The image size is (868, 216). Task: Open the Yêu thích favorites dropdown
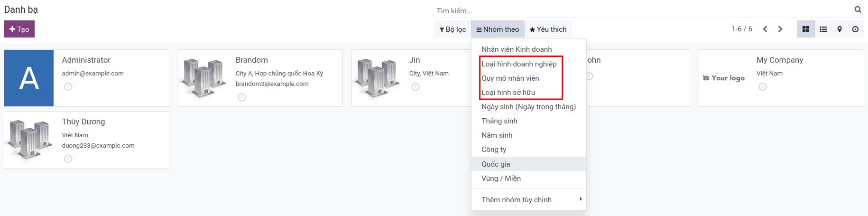548,29
